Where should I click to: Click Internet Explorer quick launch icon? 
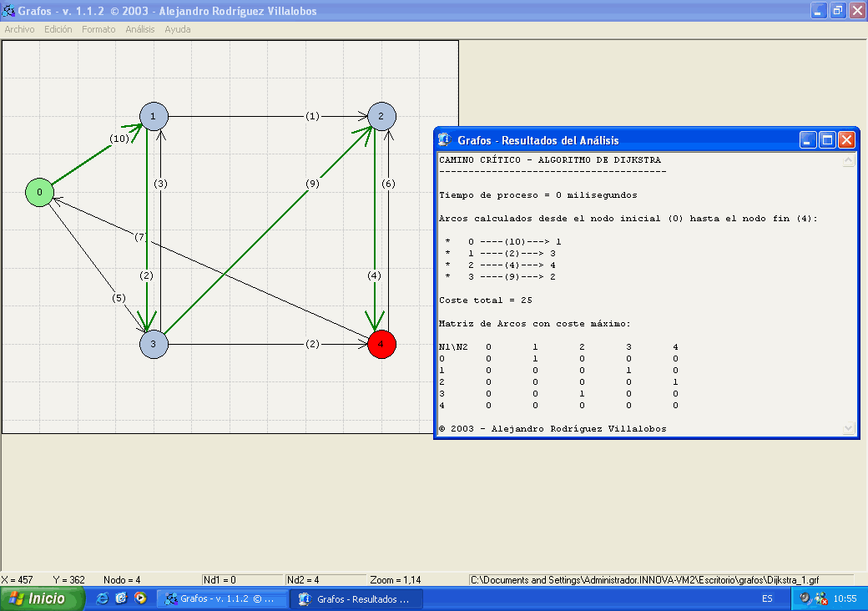103,598
